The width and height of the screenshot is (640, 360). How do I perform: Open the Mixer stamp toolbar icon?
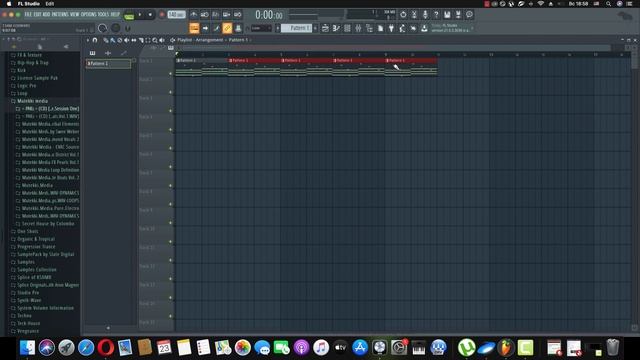point(238,28)
